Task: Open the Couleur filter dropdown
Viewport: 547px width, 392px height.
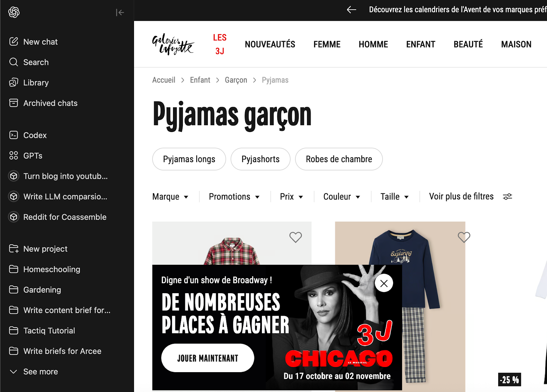Action: click(x=342, y=197)
